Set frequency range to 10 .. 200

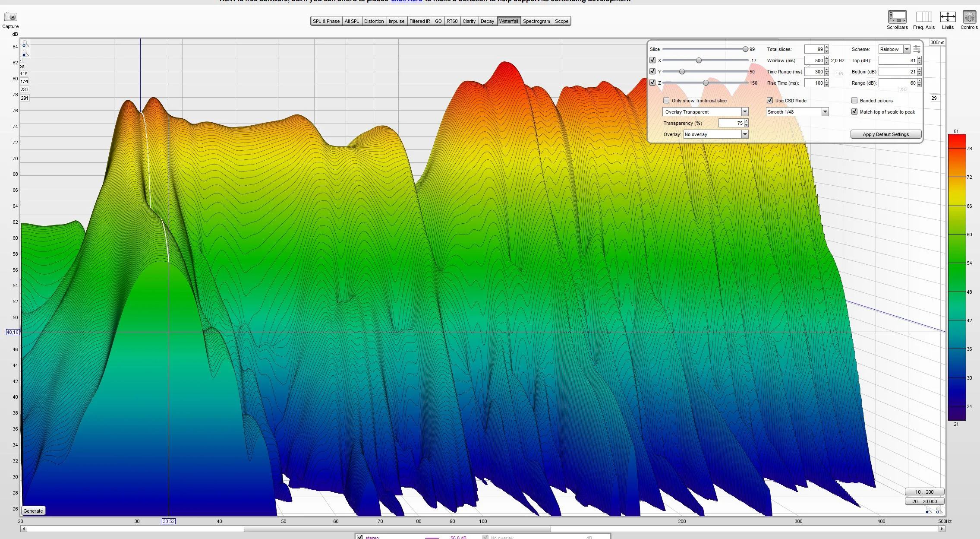click(x=924, y=492)
